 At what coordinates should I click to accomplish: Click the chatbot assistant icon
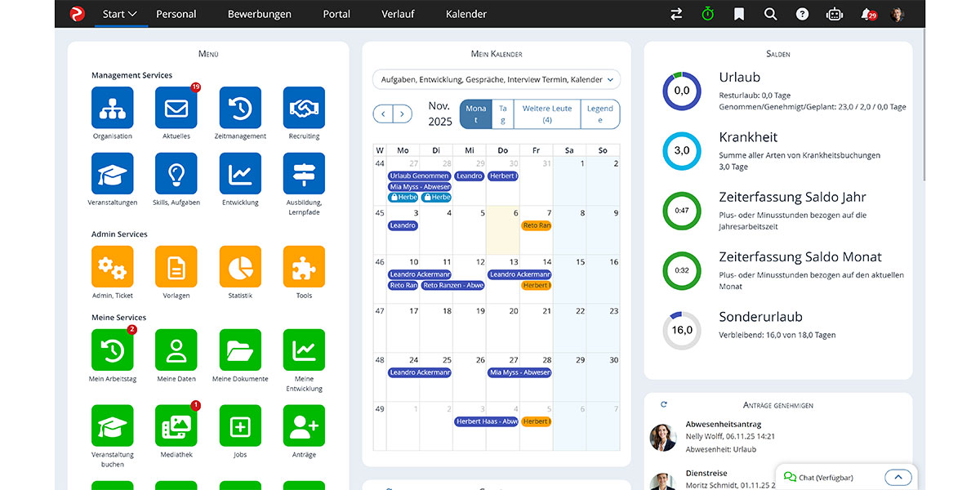coord(834,13)
